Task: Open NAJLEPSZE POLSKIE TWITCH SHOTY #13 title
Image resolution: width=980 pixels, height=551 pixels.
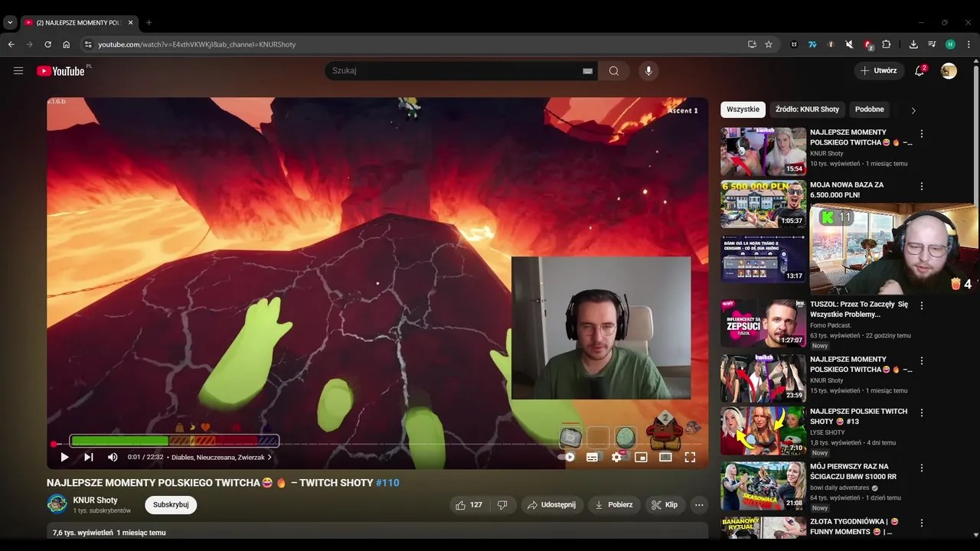Action: [858, 416]
